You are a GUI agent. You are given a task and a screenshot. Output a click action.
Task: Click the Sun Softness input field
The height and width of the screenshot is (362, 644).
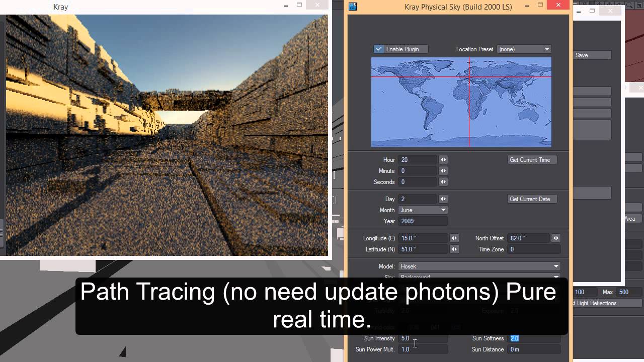(534, 338)
